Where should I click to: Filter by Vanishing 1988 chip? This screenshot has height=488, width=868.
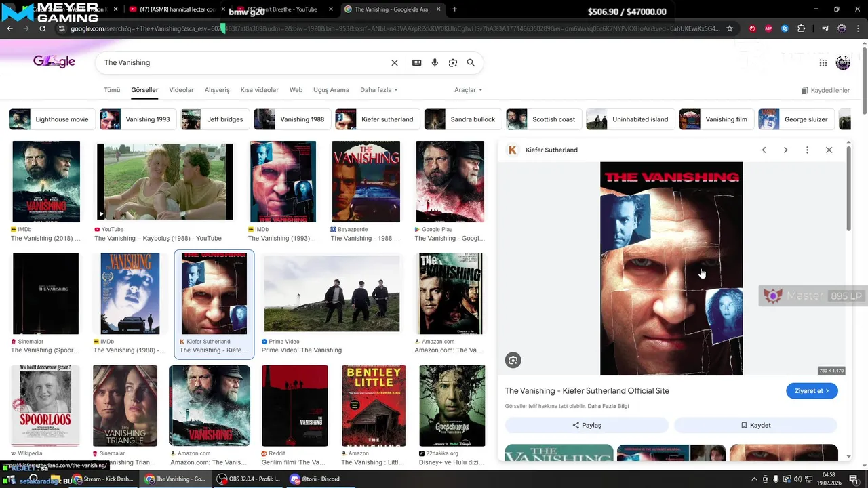pyautogui.click(x=292, y=119)
